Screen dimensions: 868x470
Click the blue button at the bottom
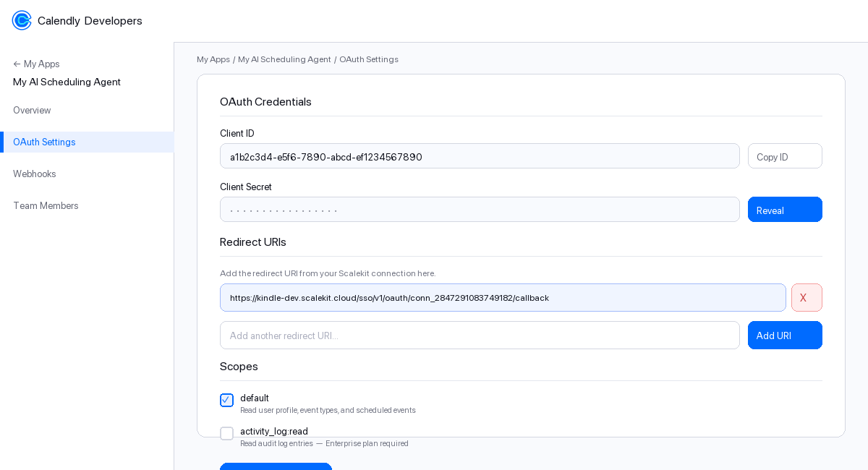(276, 468)
